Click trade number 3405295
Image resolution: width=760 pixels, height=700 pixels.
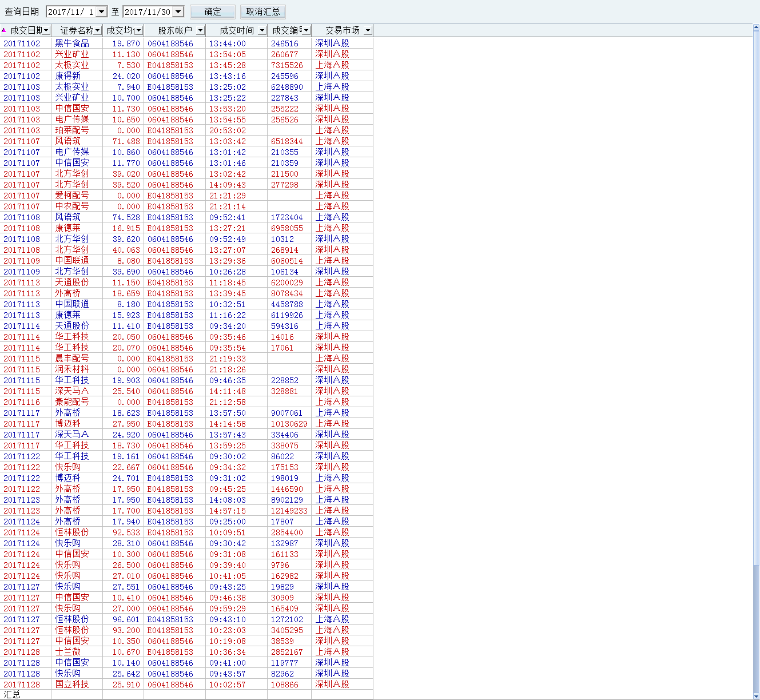(x=287, y=630)
